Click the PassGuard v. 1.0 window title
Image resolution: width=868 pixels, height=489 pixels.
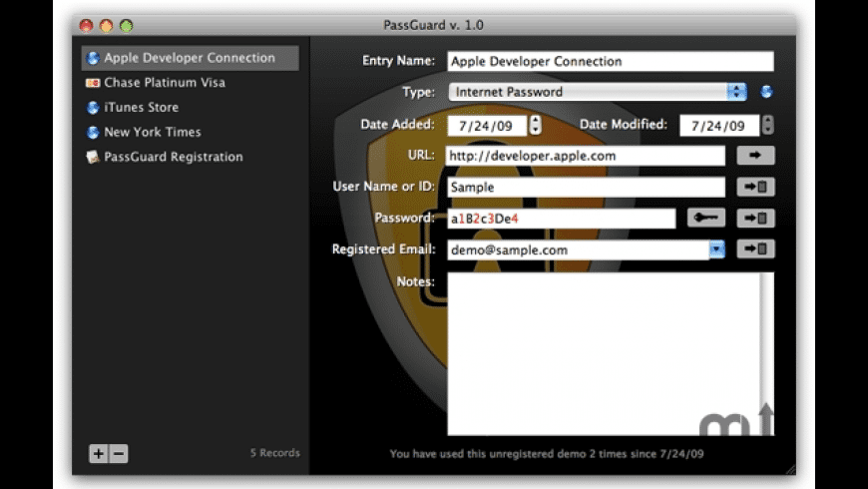(433, 26)
